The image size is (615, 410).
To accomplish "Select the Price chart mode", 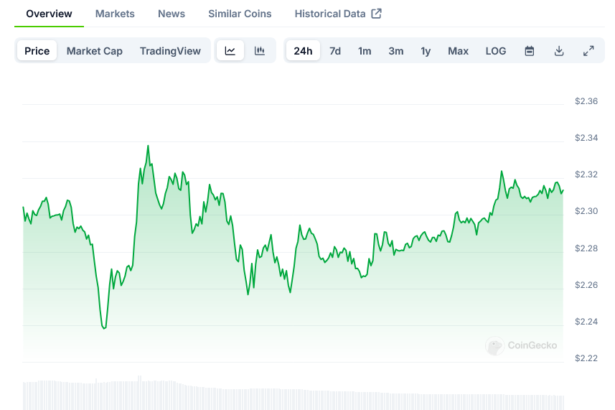I will 37,51.
